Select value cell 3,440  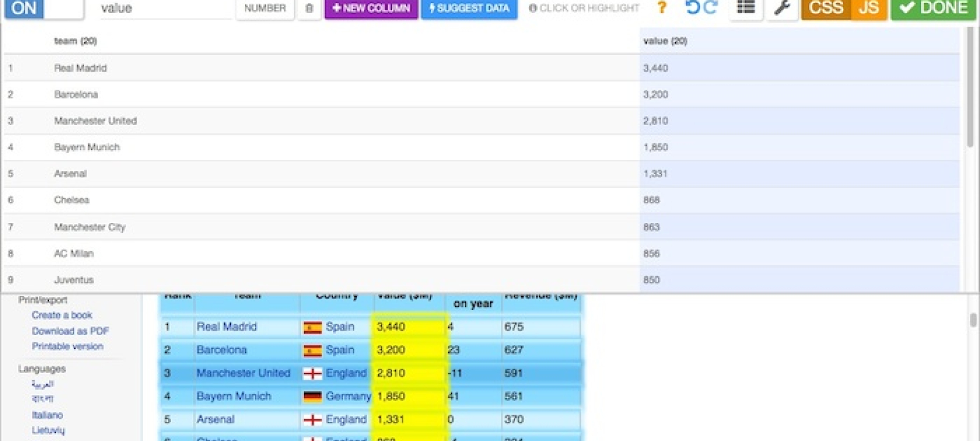[x=799, y=68]
